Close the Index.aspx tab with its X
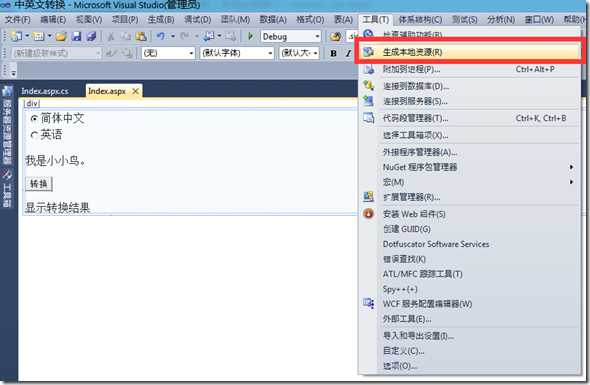This screenshot has width=590, height=385. [x=135, y=91]
